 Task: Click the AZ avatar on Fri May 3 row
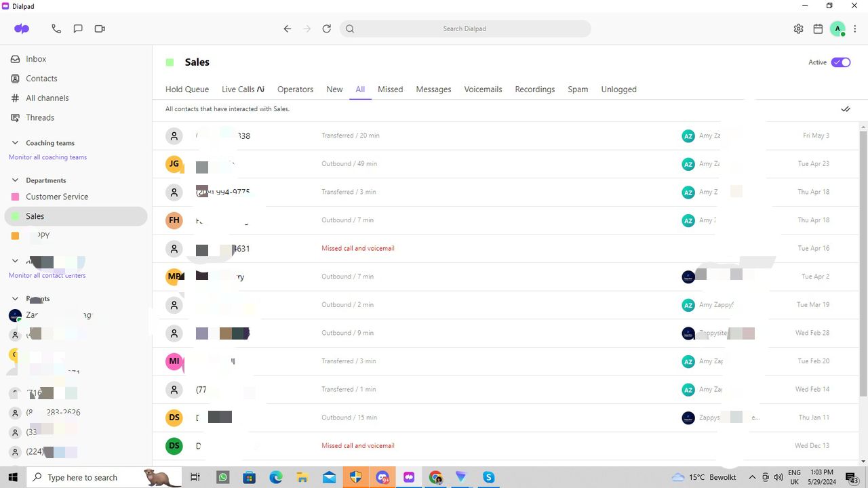pyautogui.click(x=688, y=136)
